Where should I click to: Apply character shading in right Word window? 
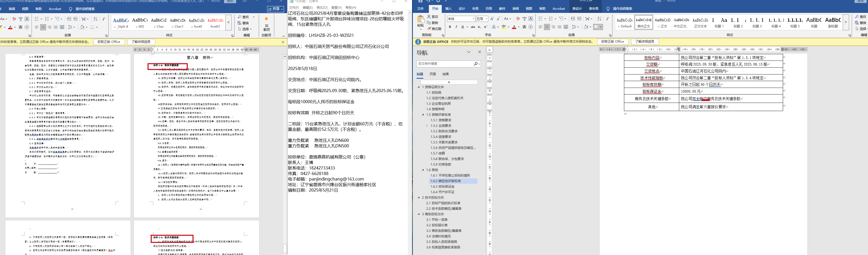coord(524,27)
